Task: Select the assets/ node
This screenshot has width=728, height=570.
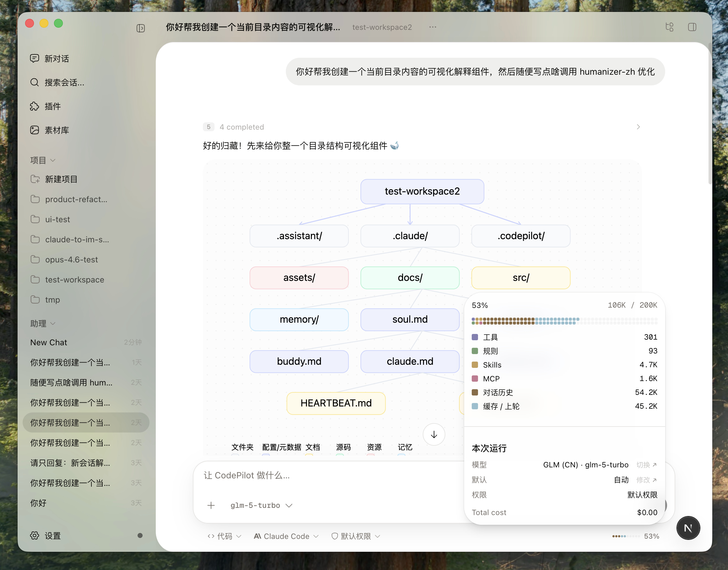Action: click(299, 277)
